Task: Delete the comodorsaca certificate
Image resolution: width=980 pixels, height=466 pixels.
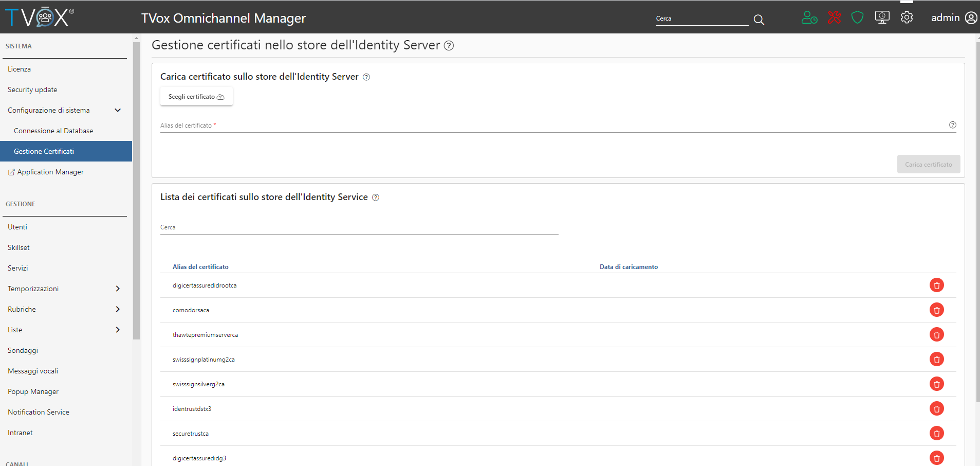Action: coord(936,310)
